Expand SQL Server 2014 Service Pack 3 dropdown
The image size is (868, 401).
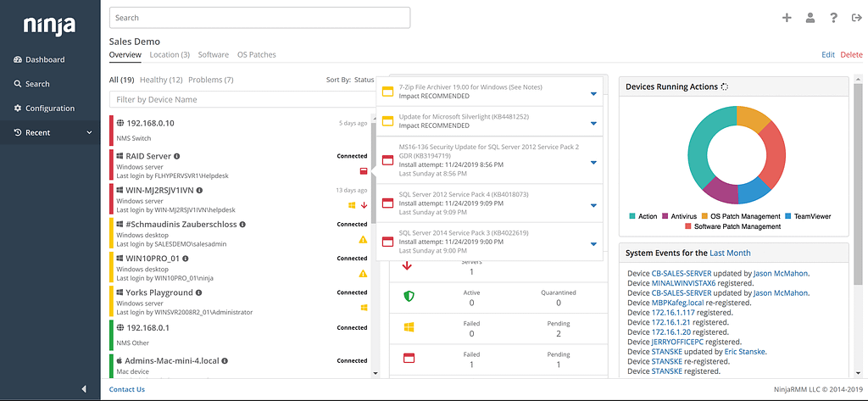[x=593, y=244]
